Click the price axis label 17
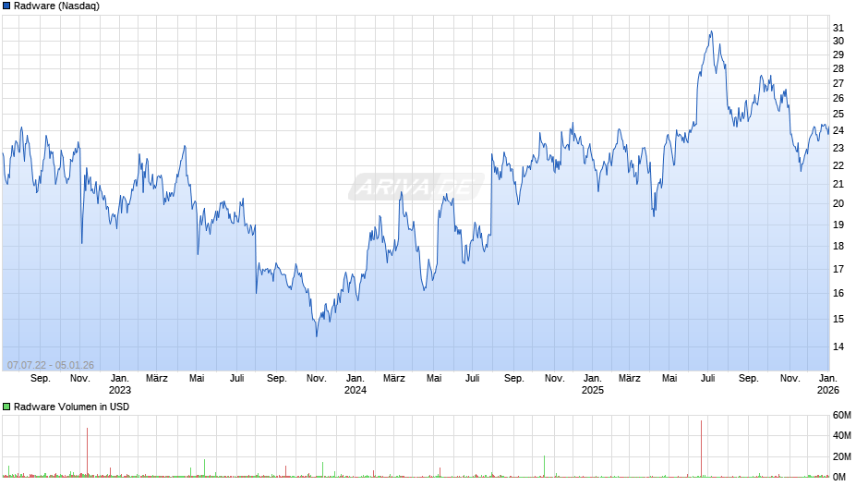Image resolution: width=868 pixels, height=486 pixels. click(838, 269)
